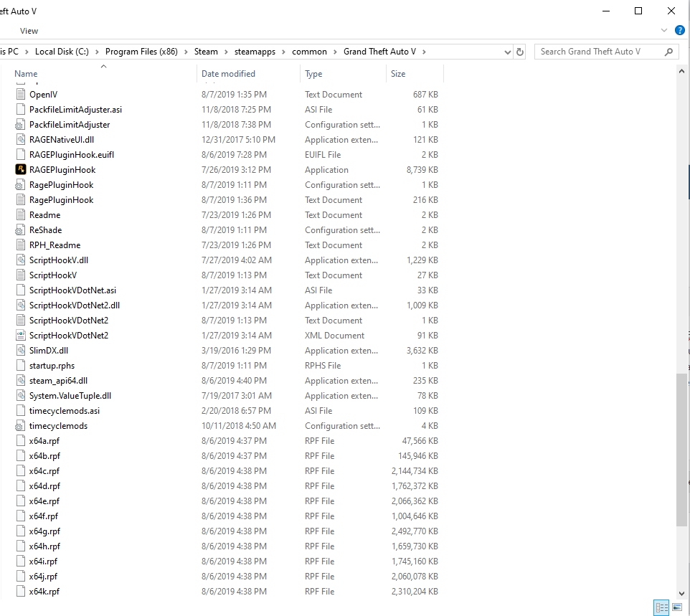690x616 pixels.
Task: Select the x64c.rpf file name
Action: coord(44,471)
